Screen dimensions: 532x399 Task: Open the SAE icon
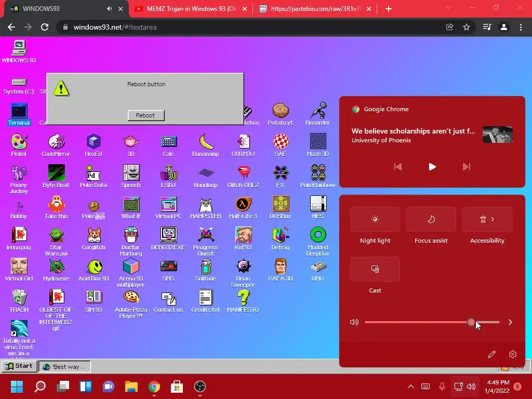click(281, 145)
